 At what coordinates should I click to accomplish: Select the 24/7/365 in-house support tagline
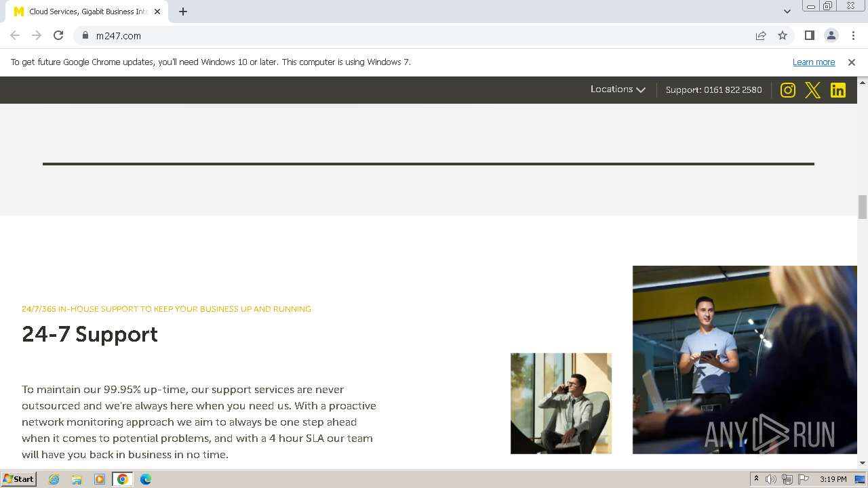coord(166,308)
